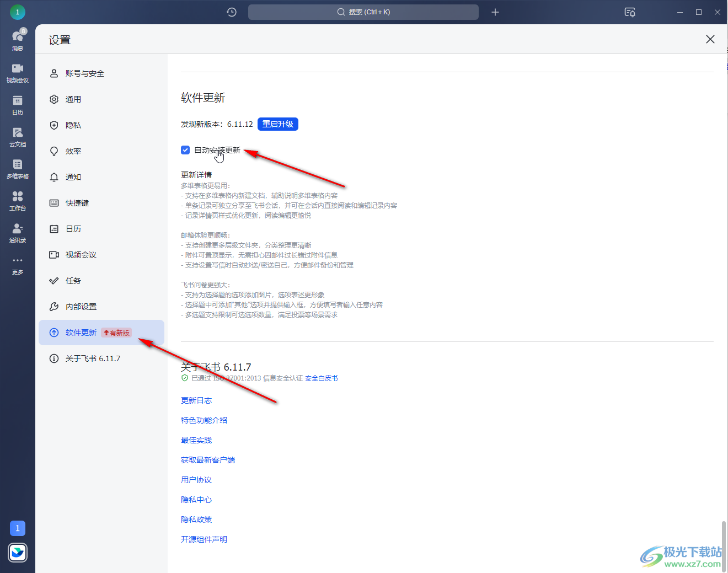Open Workplace (工作台) in the sidebar
728x573 pixels.
tap(18, 200)
